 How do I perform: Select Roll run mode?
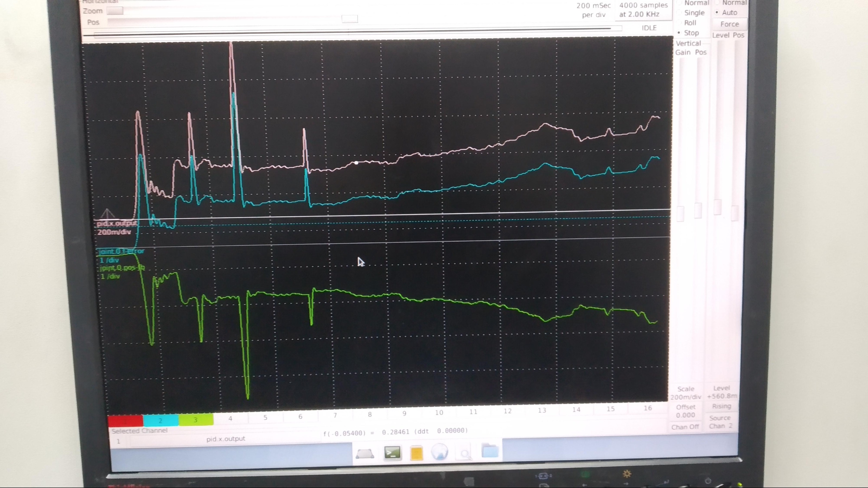click(686, 23)
